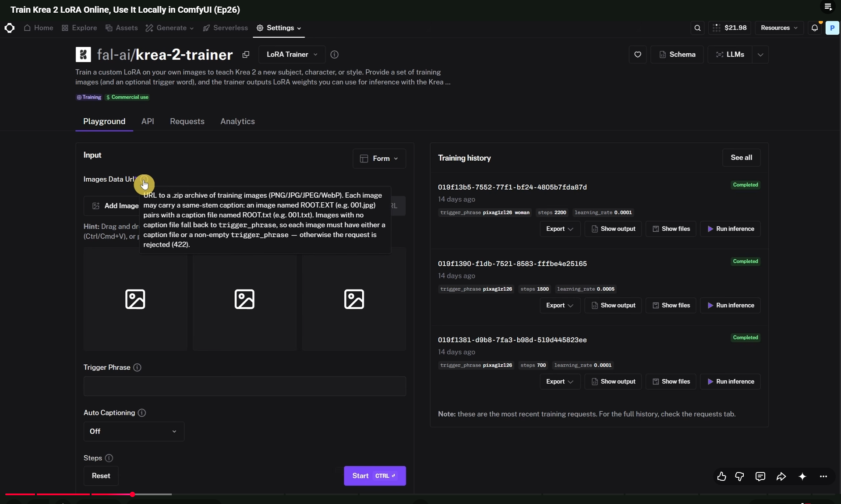Click the Steps info icon

109,458
